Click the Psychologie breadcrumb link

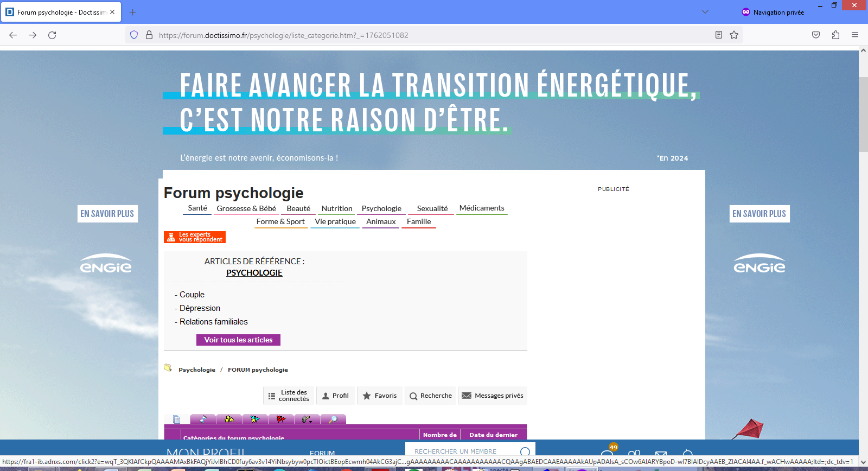(197, 370)
